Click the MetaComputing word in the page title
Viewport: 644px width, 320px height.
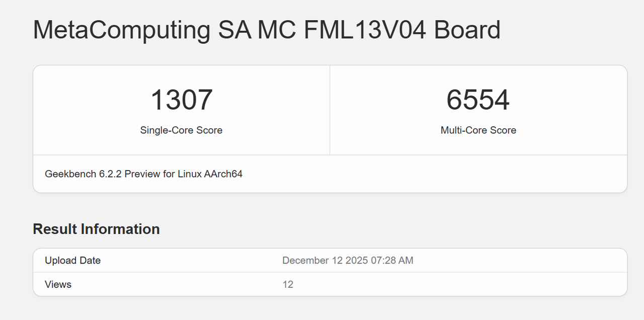pos(121,30)
